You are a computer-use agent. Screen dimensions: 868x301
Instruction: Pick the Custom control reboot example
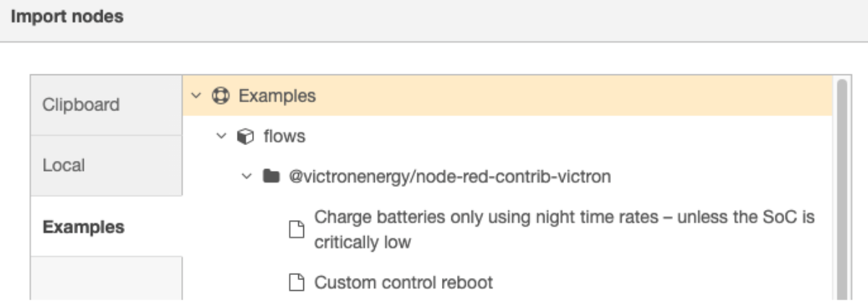pyautogui.click(x=404, y=282)
